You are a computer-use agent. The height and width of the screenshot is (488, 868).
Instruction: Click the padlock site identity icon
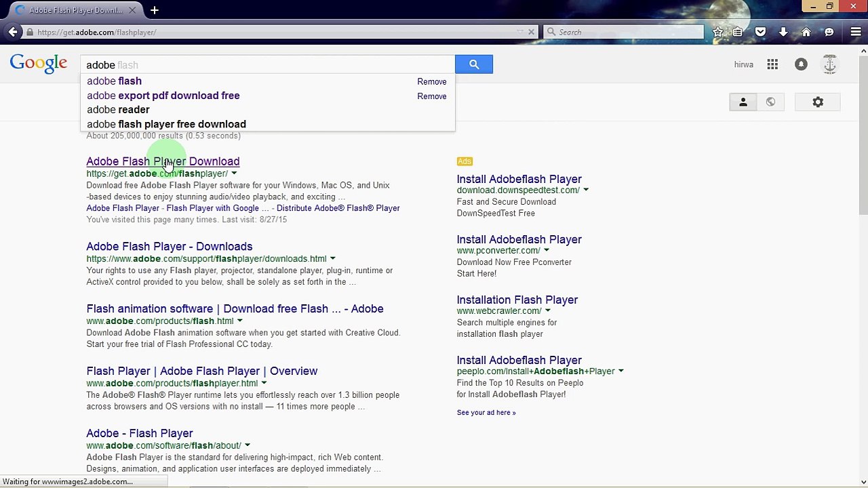[x=30, y=32]
